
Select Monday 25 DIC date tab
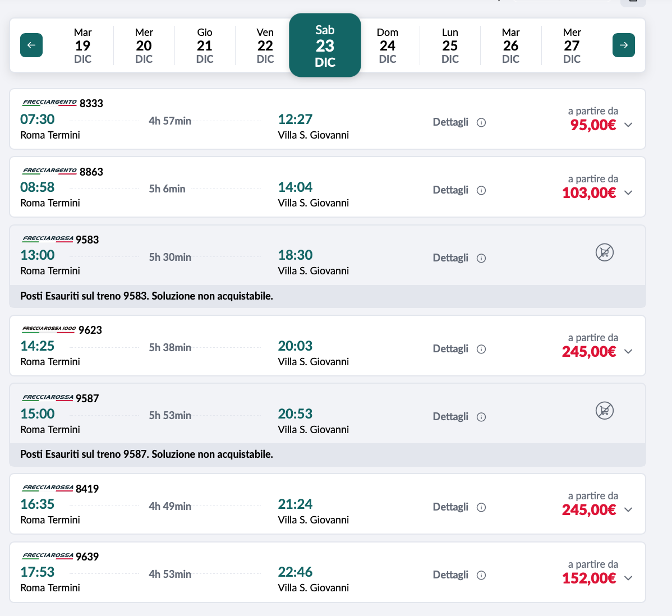[x=450, y=45]
